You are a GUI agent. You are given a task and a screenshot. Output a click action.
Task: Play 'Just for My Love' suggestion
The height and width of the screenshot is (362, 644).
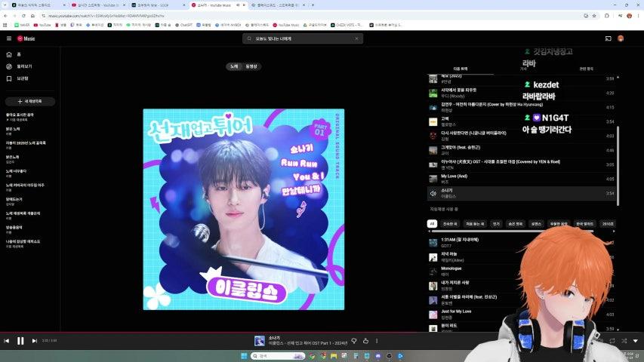pos(522,314)
